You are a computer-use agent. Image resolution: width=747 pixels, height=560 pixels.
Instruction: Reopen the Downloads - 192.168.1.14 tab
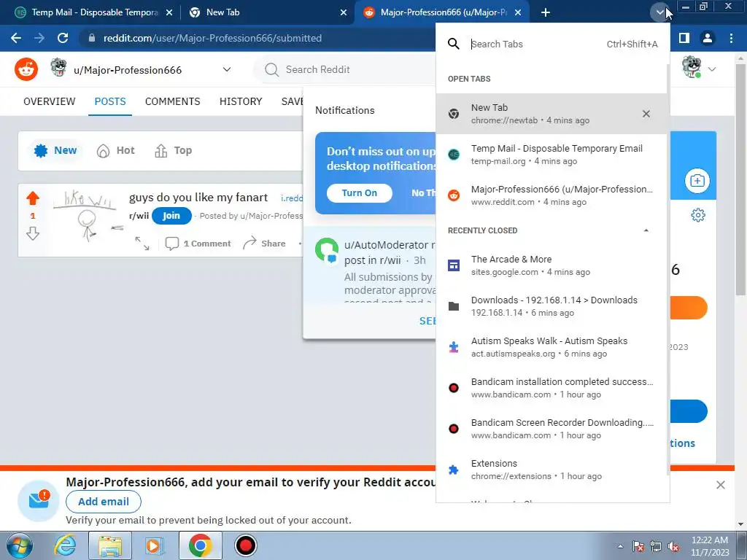(551, 306)
